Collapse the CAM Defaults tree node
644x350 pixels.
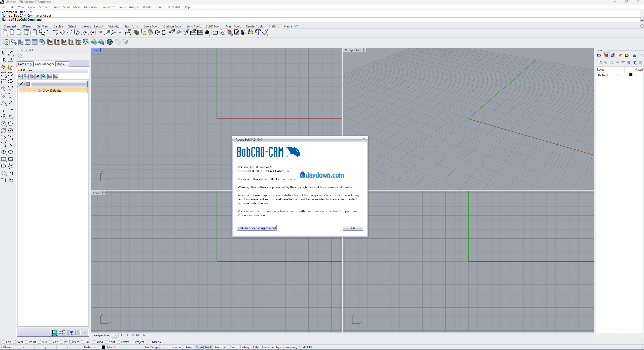pos(35,90)
